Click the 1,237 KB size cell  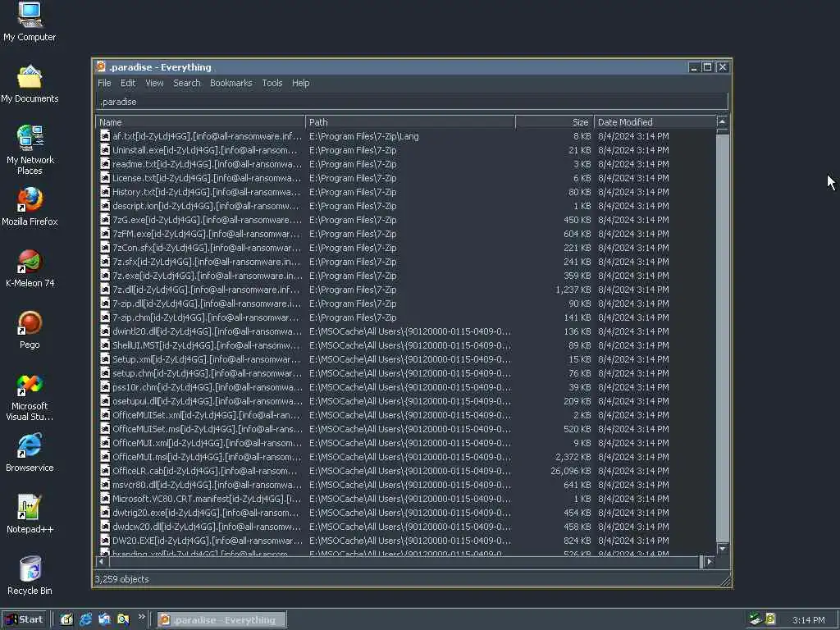(x=573, y=290)
